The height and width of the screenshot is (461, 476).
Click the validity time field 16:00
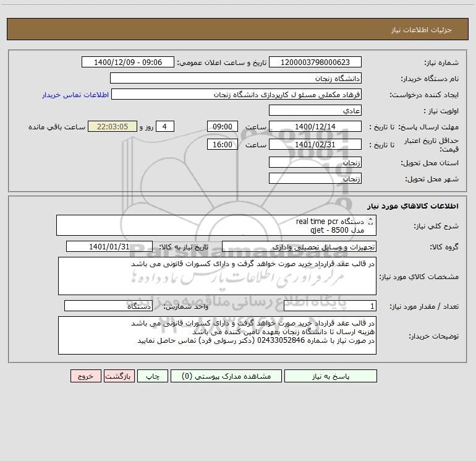[x=222, y=145]
